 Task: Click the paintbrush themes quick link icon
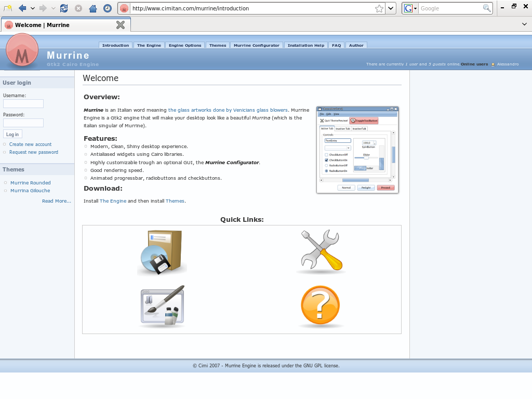coord(162,307)
